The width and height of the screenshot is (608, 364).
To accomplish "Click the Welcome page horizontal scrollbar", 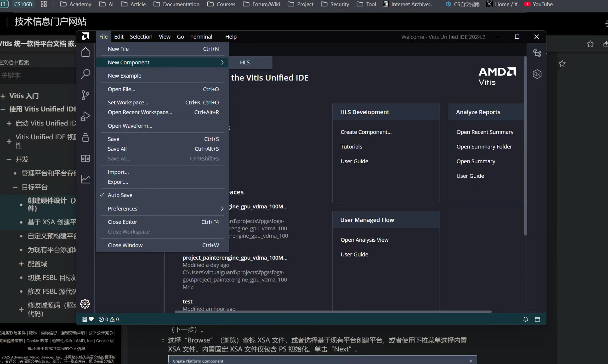I will coord(333,312).
